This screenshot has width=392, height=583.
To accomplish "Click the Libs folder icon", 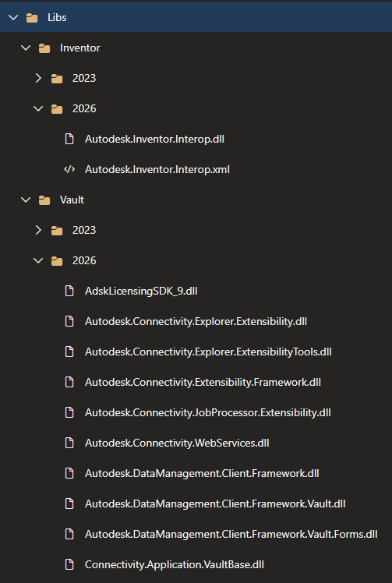I will tap(32, 17).
